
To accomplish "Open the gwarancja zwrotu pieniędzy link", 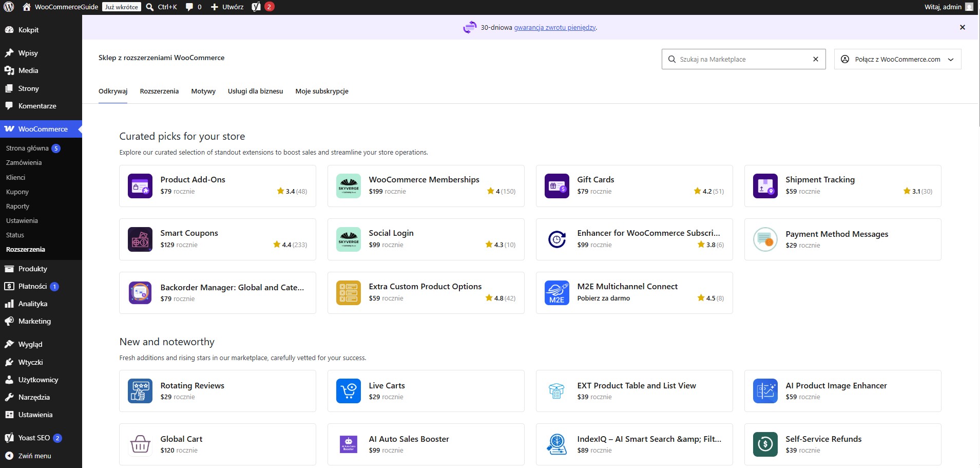I will click(554, 27).
